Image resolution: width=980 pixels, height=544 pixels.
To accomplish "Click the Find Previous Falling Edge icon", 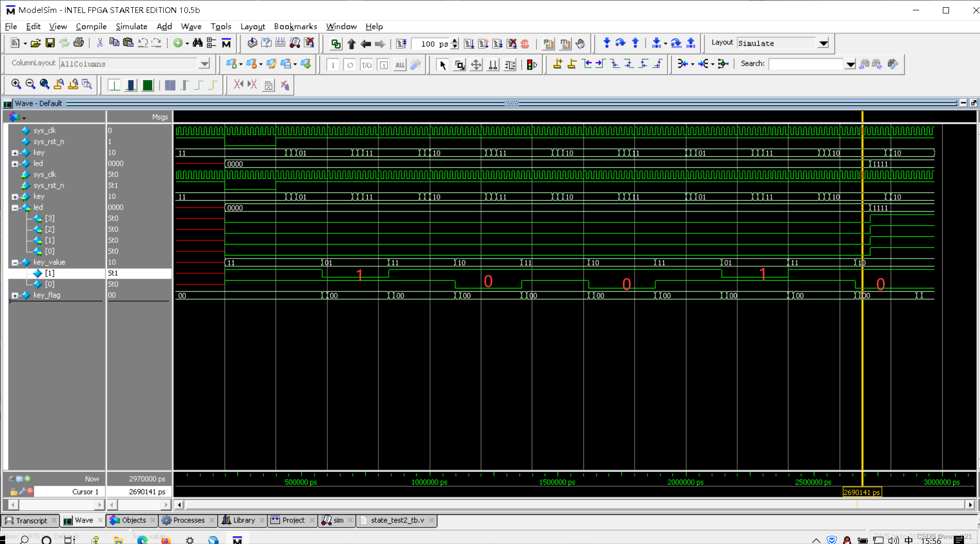I will tap(615, 64).
